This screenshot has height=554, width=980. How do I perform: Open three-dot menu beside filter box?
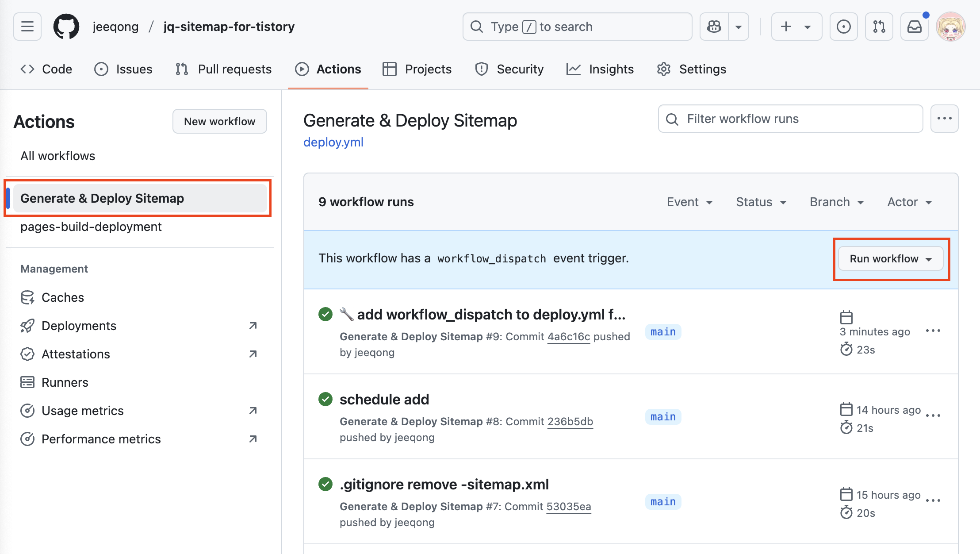[x=944, y=119]
